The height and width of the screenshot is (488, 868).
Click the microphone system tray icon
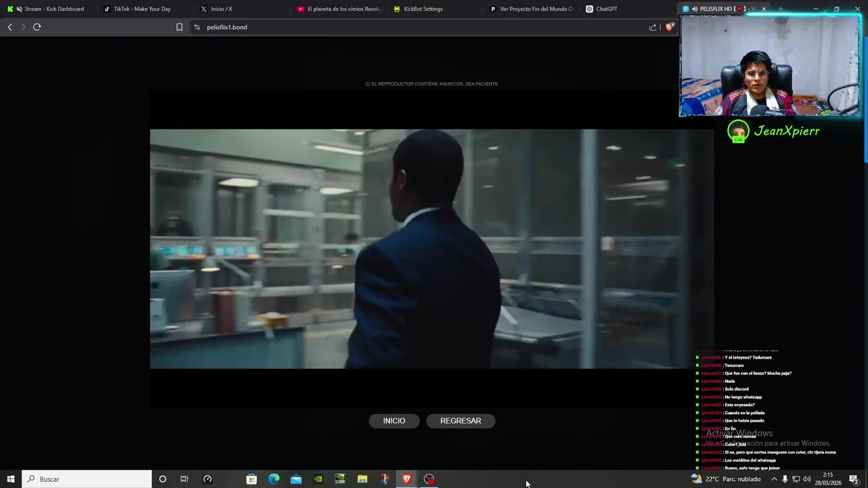pyautogui.click(x=785, y=479)
